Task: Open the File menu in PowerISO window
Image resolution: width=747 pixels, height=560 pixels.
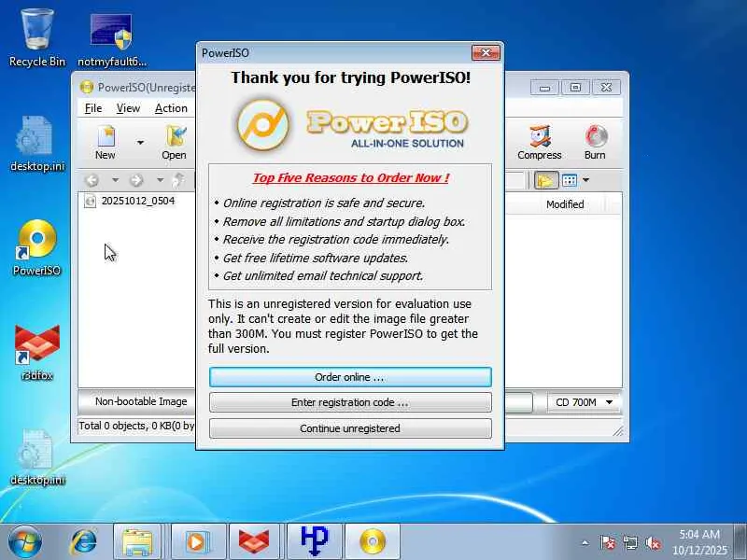Action: click(x=93, y=108)
